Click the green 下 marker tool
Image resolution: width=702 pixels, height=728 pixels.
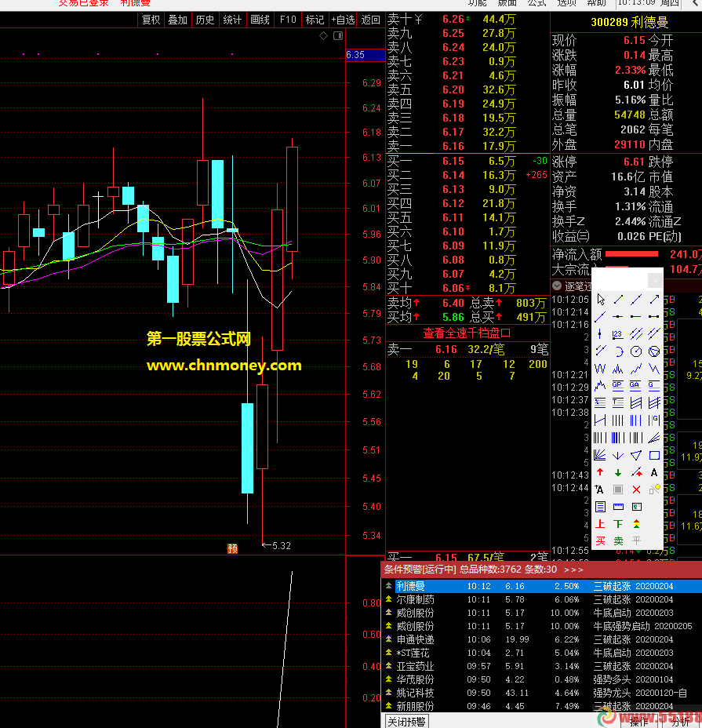[x=618, y=524]
